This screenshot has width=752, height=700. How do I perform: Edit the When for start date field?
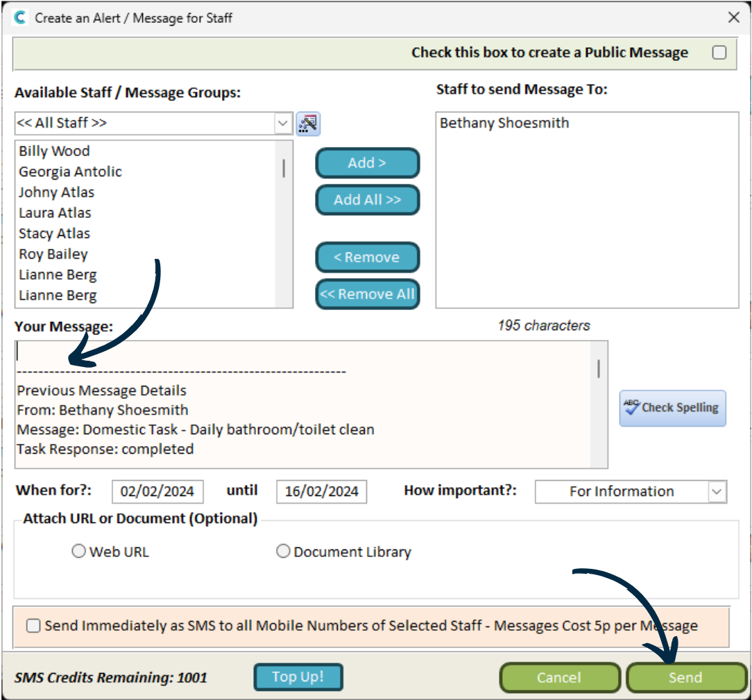coord(157,491)
